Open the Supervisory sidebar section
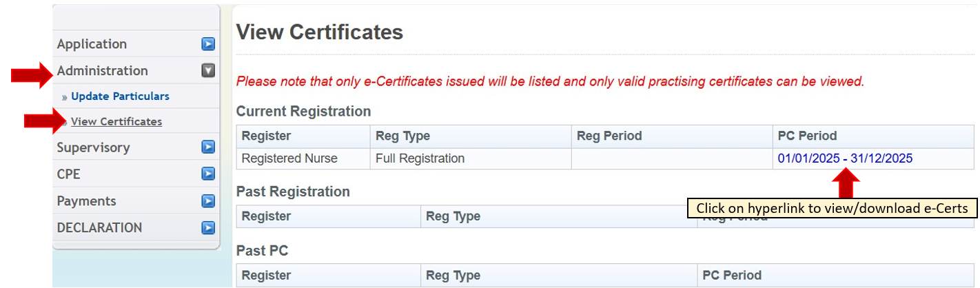Image resolution: width=980 pixels, height=288 pixels. coord(93,147)
